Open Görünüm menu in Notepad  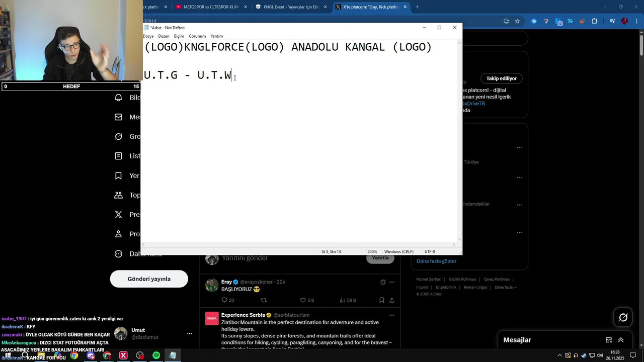click(x=197, y=36)
